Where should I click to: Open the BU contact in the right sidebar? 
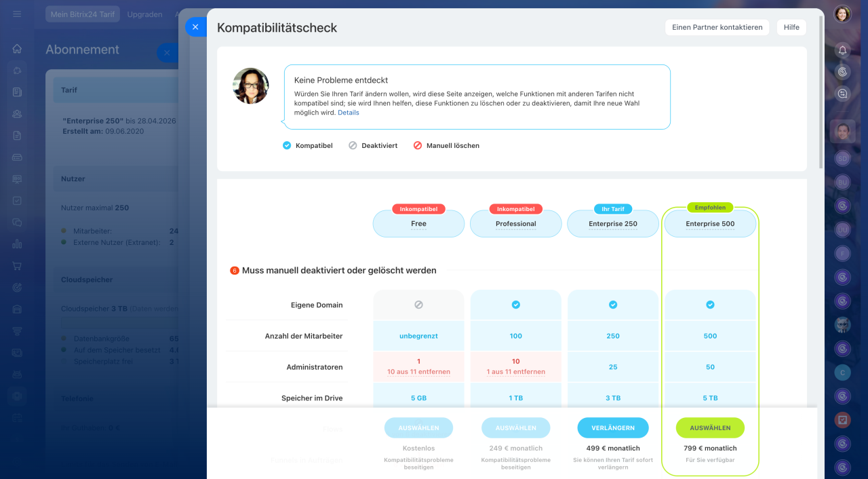842,183
